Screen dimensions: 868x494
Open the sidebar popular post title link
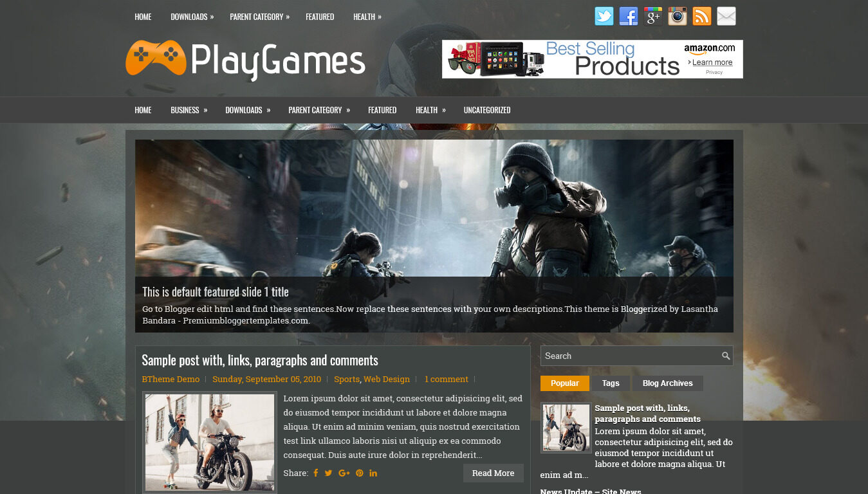point(648,414)
